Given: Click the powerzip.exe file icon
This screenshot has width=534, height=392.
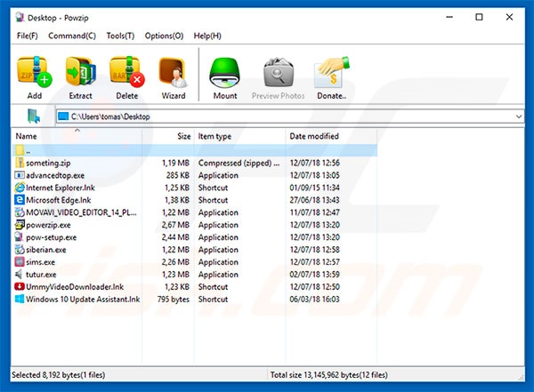Looking at the screenshot, I should pyautogui.click(x=20, y=224).
